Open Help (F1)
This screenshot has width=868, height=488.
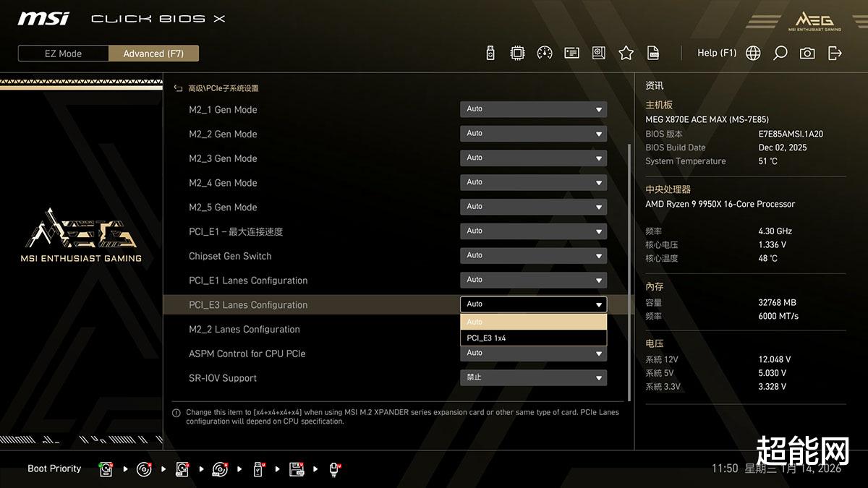click(717, 53)
